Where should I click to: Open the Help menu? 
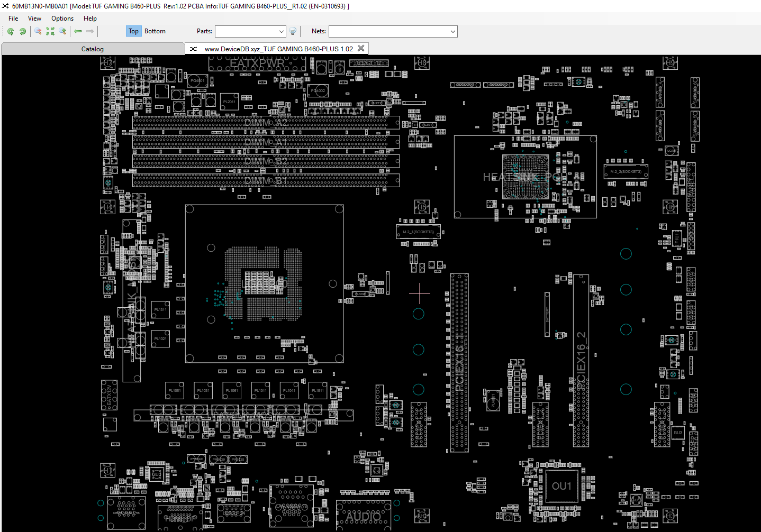90,19
